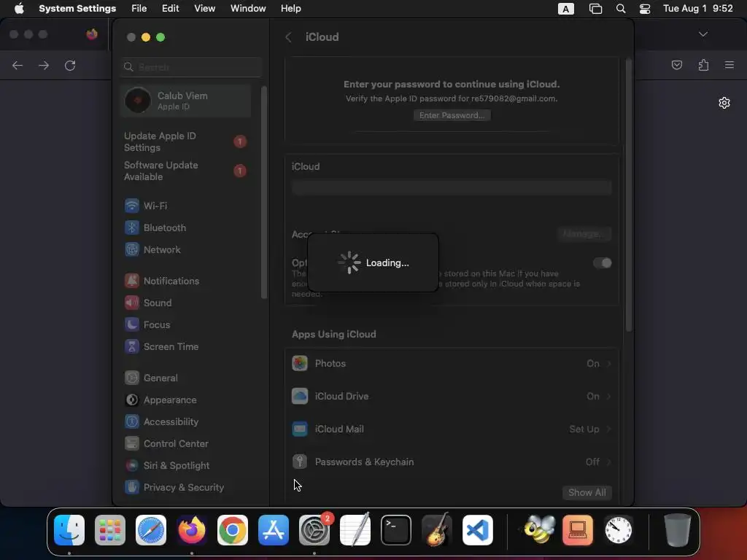Click the iCloud storage usage bar

(x=452, y=188)
